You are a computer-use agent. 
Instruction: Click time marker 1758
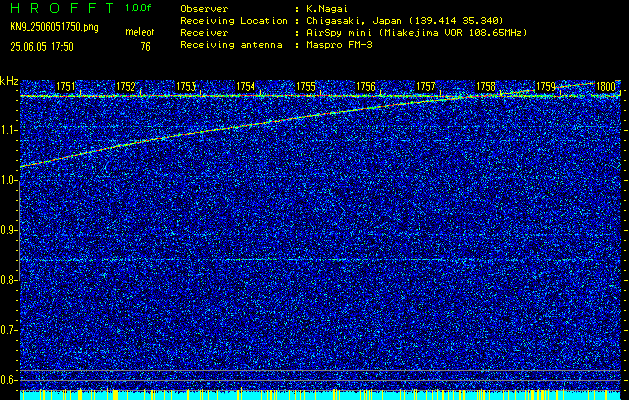[x=486, y=86]
